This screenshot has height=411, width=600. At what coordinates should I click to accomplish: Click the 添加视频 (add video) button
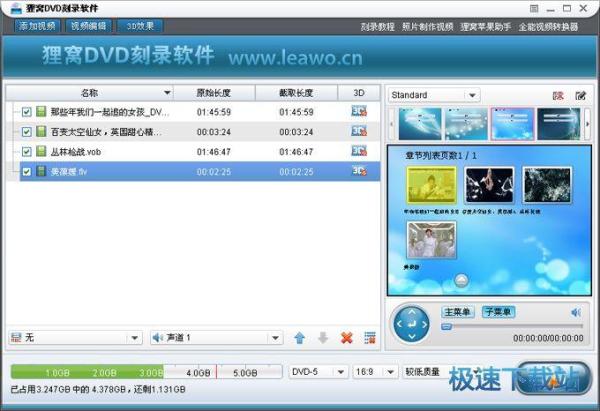37,26
